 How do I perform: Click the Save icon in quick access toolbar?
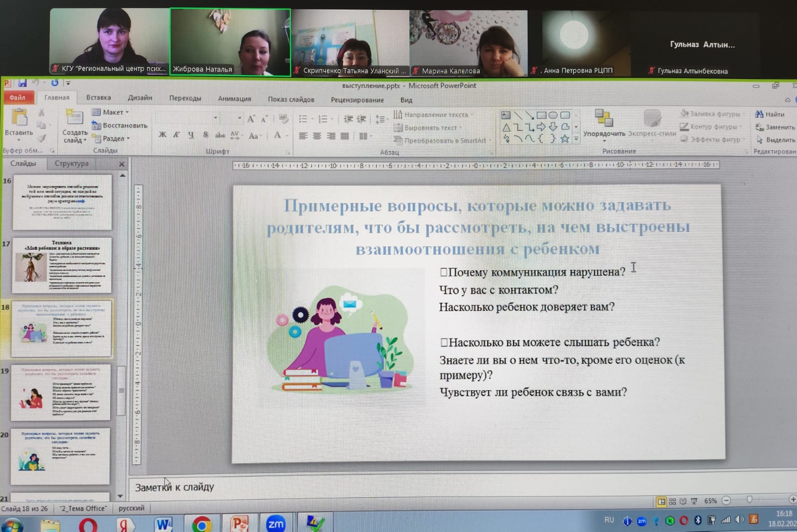point(22,83)
